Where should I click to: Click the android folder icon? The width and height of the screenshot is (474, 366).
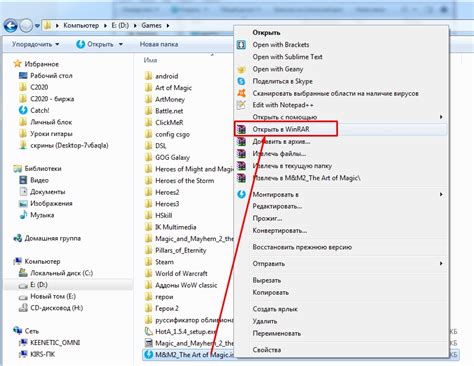pyautogui.click(x=149, y=76)
